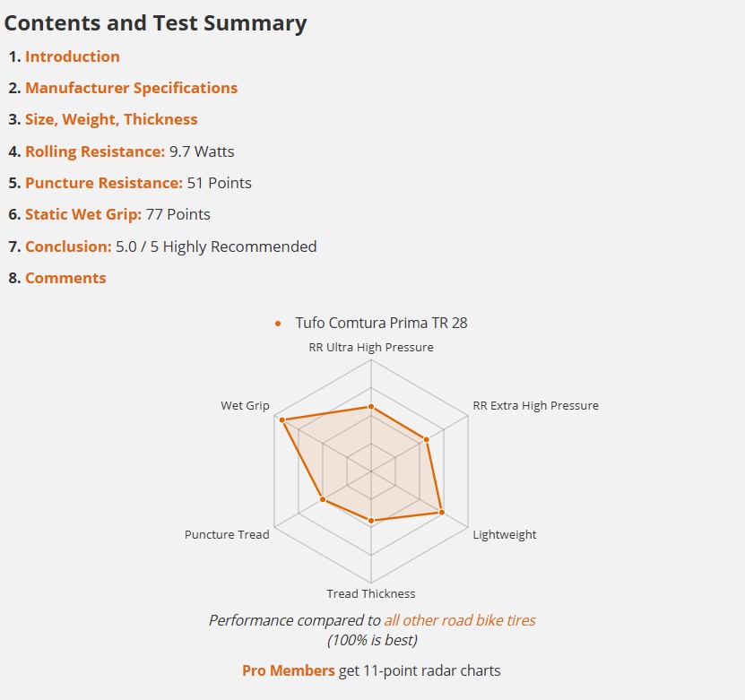Go to Manufacturer Specifications section
This screenshot has height=700, width=745.
point(131,88)
